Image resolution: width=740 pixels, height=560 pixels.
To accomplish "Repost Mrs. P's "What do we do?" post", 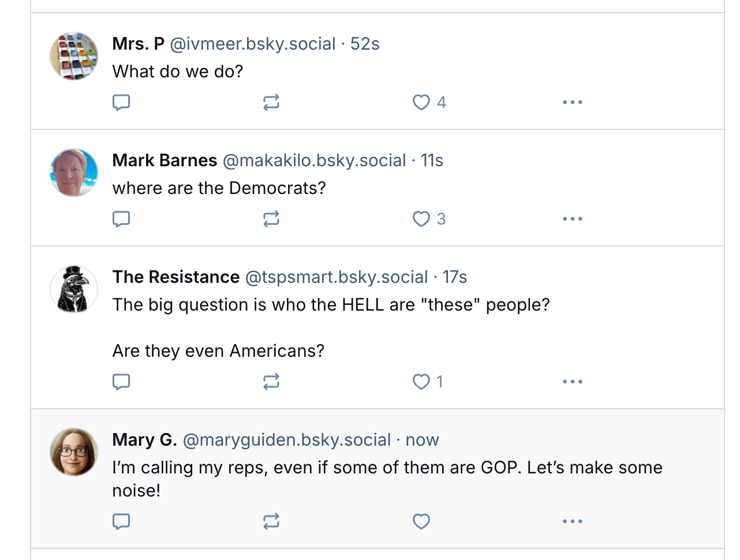I will pos(271,102).
